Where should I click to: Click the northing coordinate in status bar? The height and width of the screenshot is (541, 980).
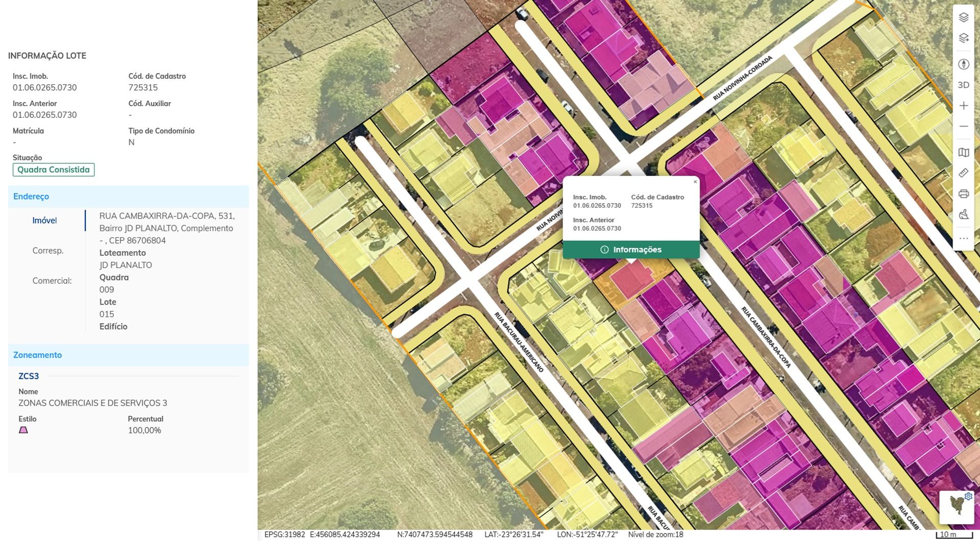435,535
